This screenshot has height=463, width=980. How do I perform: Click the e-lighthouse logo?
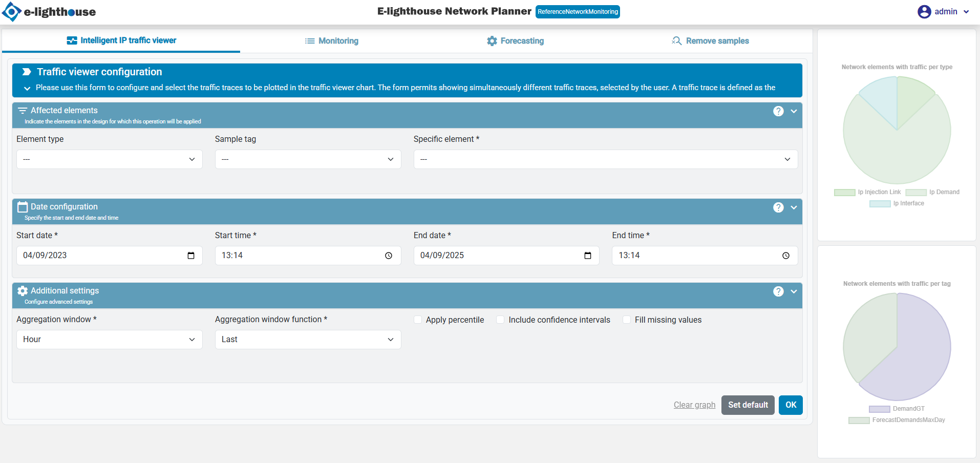pyautogui.click(x=11, y=11)
